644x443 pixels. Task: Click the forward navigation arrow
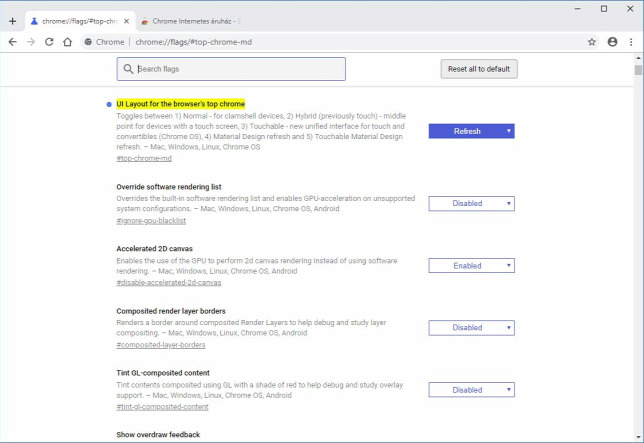31,42
